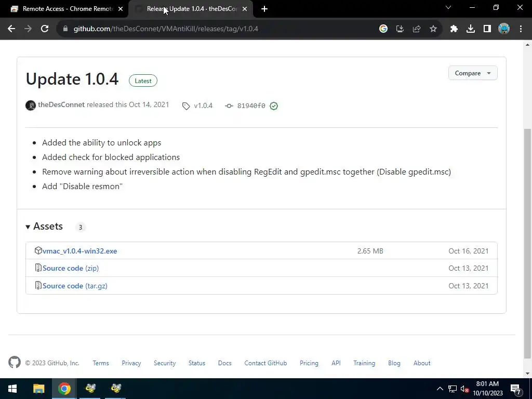The height and width of the screenshot is (399, 532).
Task: Click the browser forward arrow
Action: pyautogui.click(x=28, y=29)
